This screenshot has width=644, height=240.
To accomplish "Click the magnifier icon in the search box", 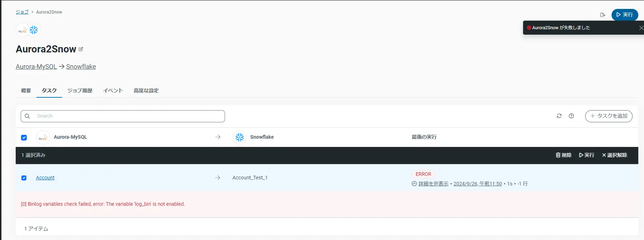I will (27, 116).
